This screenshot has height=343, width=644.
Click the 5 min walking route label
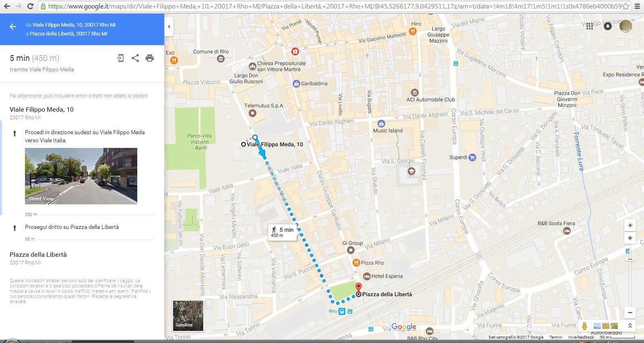coord(283,232)
